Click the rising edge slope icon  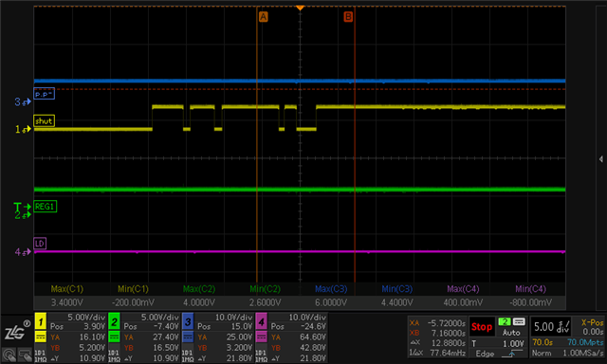(x=511, y=354)
